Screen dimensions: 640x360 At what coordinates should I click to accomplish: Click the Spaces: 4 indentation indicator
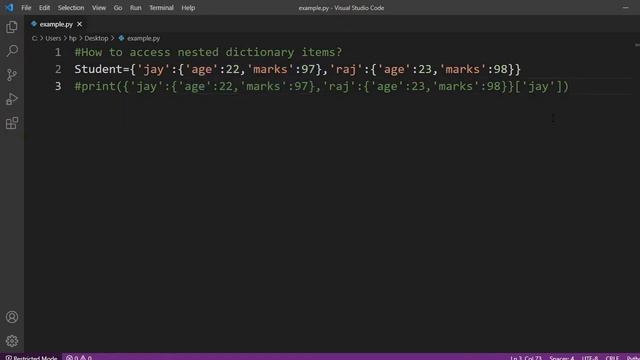562,358
